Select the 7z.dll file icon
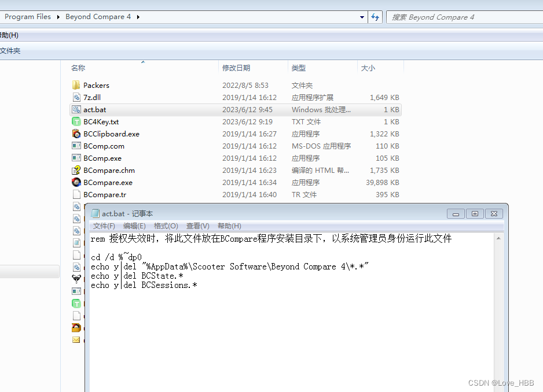 point(76,97)
